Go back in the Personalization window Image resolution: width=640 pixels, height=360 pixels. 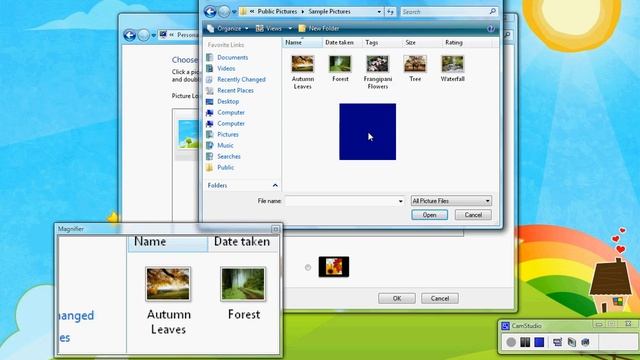[129, 36]
